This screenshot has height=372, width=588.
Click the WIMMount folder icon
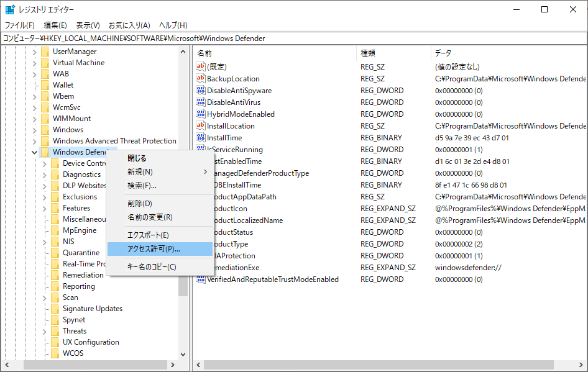pyautogui.click(x=45, y=119)
